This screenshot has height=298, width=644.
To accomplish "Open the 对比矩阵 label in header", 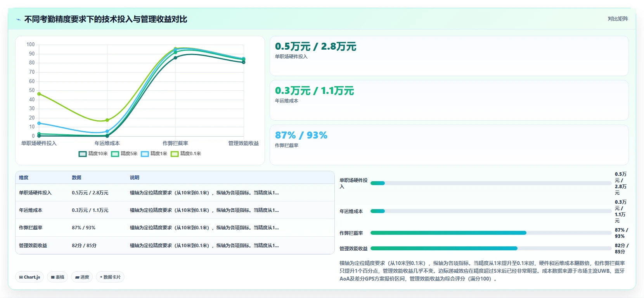I will pyautogui.click(x=618, y=19).
